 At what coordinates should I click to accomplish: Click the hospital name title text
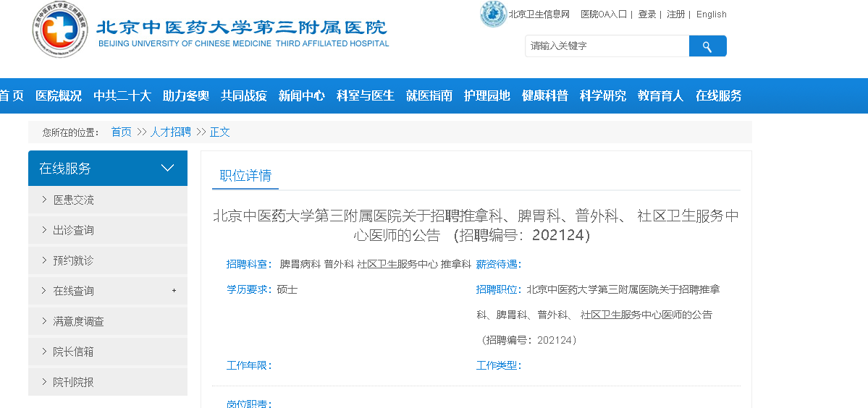(x=242, y=27)
